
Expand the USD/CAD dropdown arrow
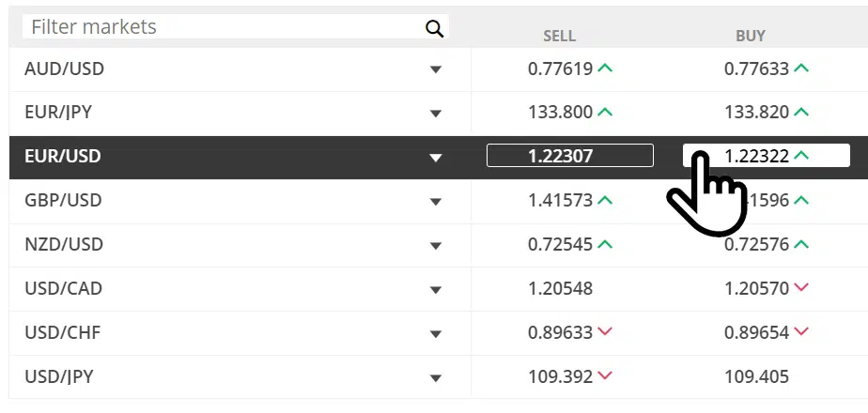436,290
